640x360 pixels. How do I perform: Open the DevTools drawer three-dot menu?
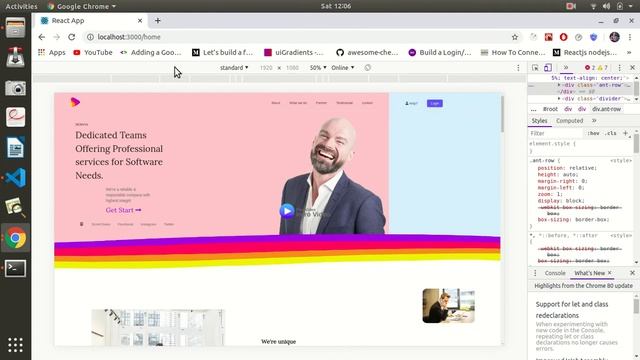tap(535, 273)
